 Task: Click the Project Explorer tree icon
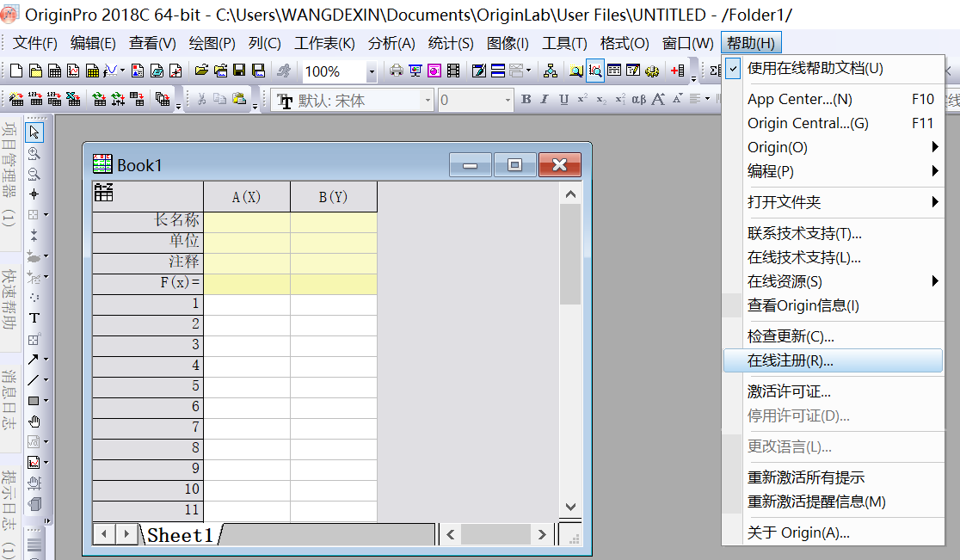click(551, 71)
